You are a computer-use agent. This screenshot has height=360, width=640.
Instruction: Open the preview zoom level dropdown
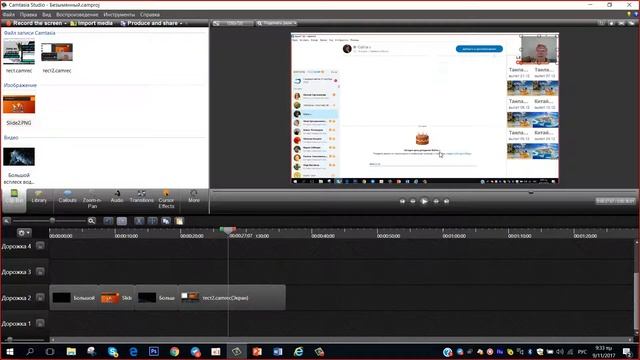(x=277, y=23)
